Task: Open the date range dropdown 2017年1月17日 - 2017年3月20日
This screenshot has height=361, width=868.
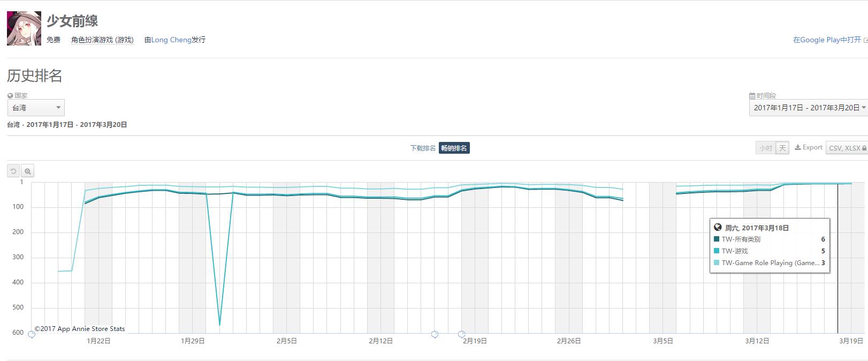Action: [x=808, y=108]
